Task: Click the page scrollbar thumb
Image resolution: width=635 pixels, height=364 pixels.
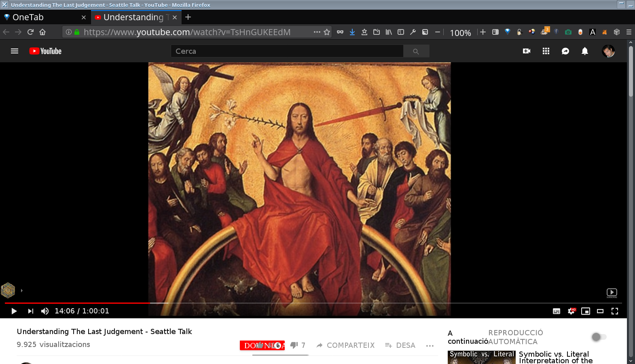Action: [631, 71]
